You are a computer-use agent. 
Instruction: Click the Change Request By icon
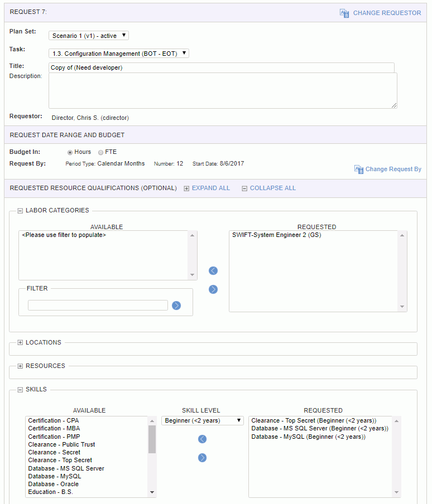tap(358, 169)
